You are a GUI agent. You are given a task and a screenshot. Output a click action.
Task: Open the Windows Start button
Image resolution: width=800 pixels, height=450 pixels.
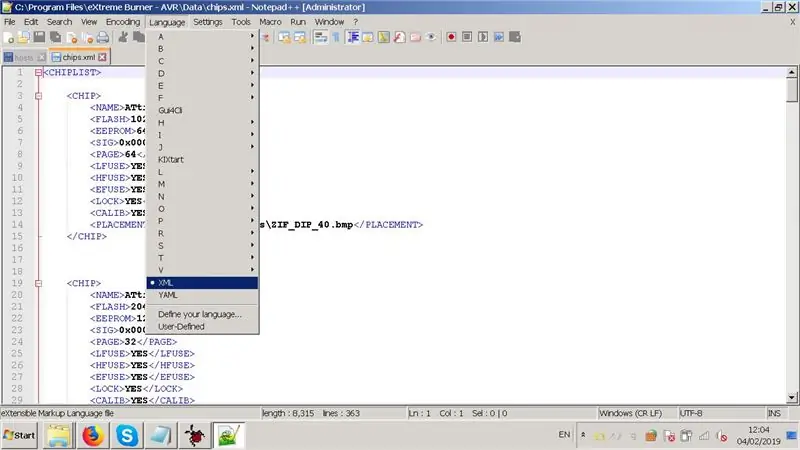(x=19, y=435)
